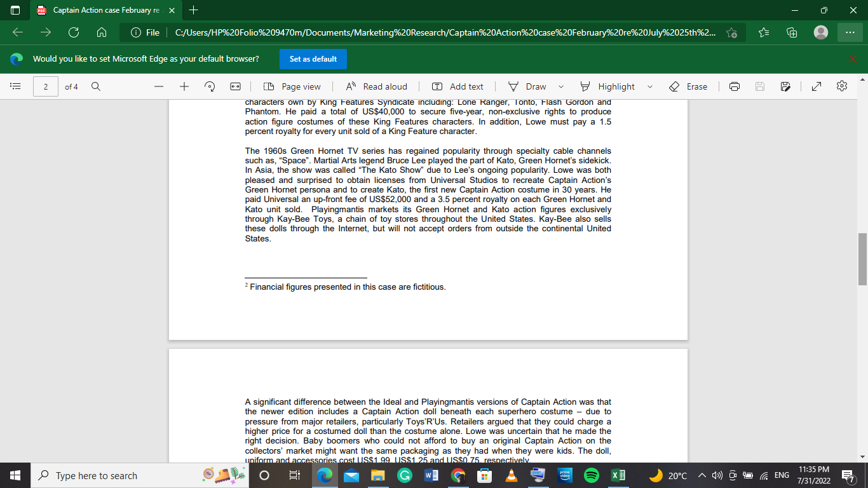Launch Excel from the taskbar
The height and width of the screenshot is (488, 868).
pos(618,475)
